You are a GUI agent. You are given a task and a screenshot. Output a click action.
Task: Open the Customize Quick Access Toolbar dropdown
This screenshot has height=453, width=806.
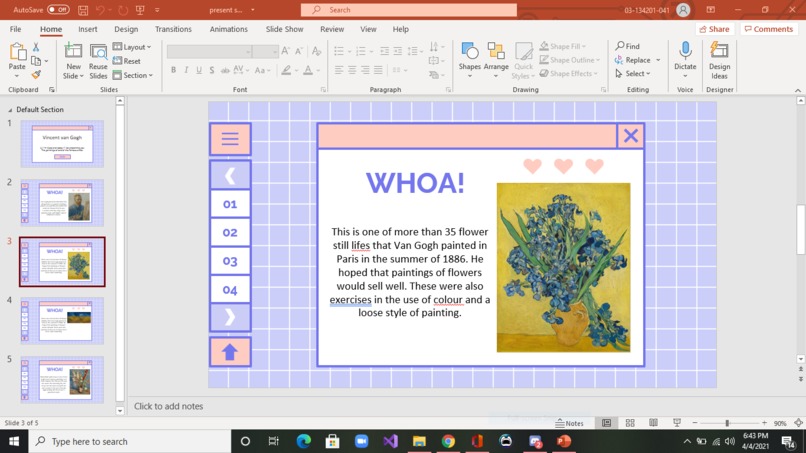157,10
